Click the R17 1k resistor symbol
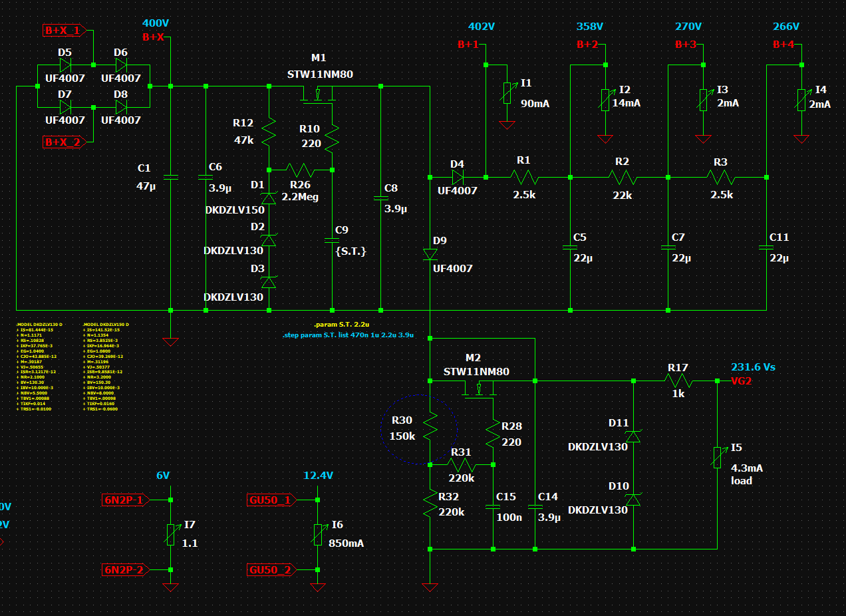 click(678, 381)
